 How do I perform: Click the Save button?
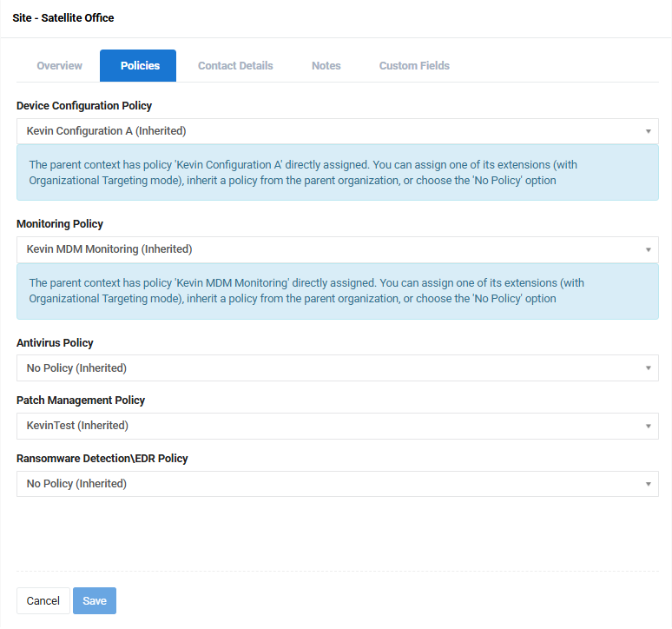click(x=95, y=600)
